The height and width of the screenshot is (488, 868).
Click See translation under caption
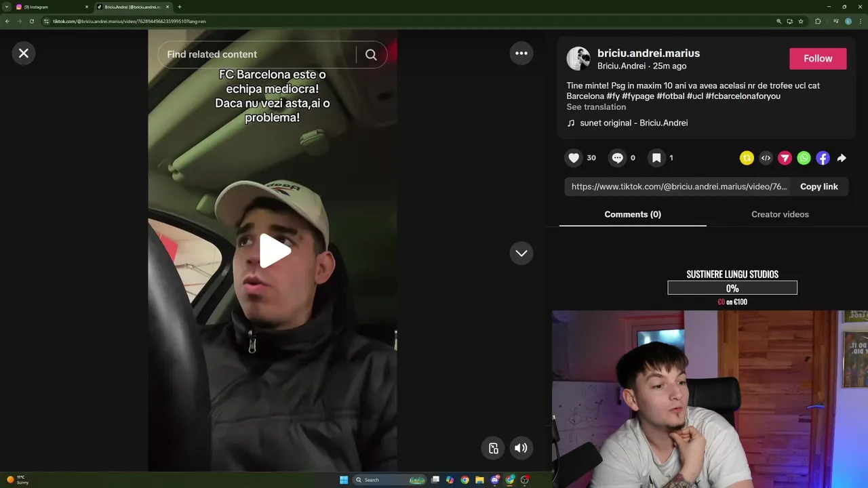click(596, 107)
